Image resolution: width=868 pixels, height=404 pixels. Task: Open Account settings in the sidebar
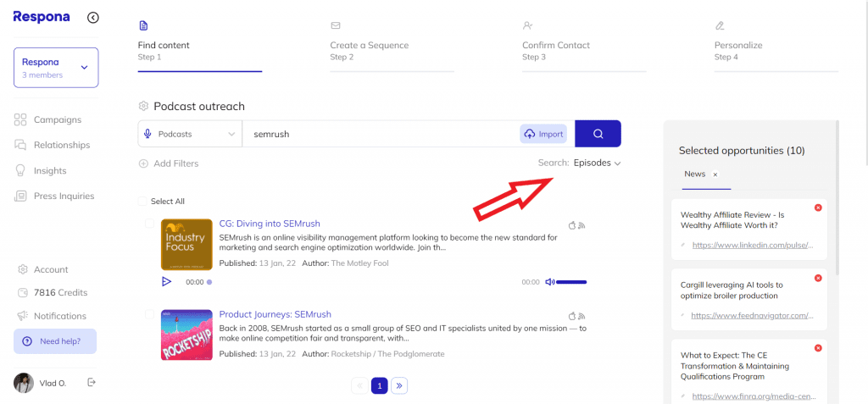tap(43, 269)
